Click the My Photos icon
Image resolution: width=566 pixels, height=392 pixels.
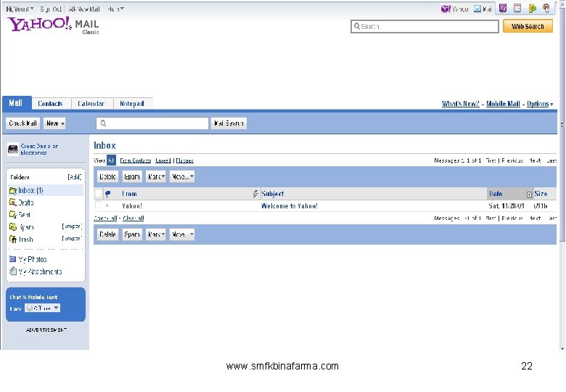(x=12, y=259)
